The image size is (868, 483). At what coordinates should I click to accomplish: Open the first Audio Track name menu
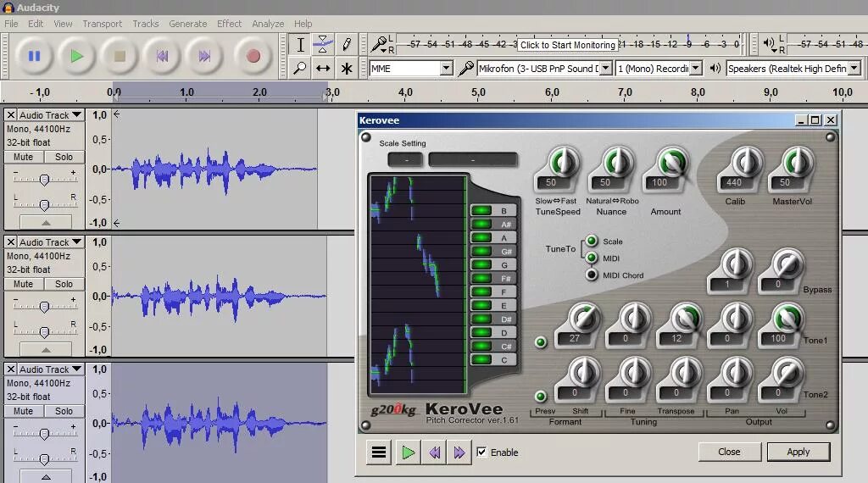click(x=51, y=115)
